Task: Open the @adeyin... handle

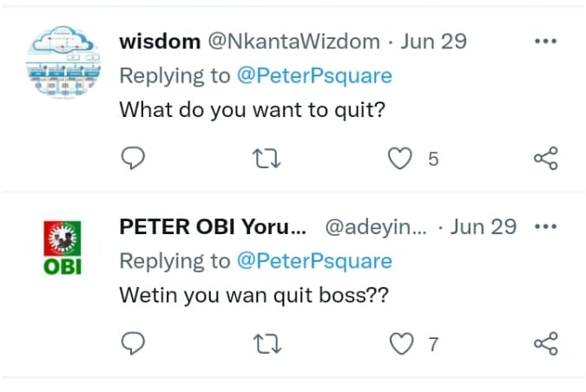Action: pyautogui.click(x=375, y=227)
